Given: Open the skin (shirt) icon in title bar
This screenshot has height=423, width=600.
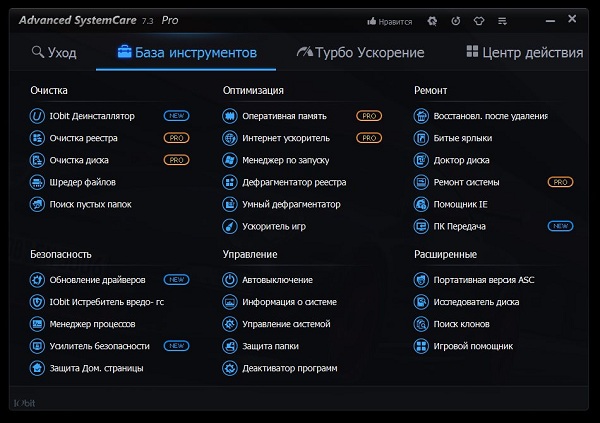Looking at the screenshot, I should pyautogui.click(x=479, y=20).
